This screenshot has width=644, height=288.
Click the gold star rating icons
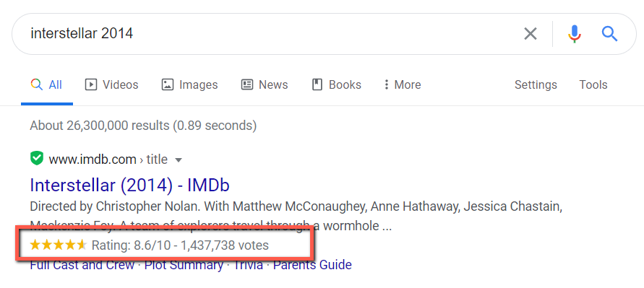59,245
